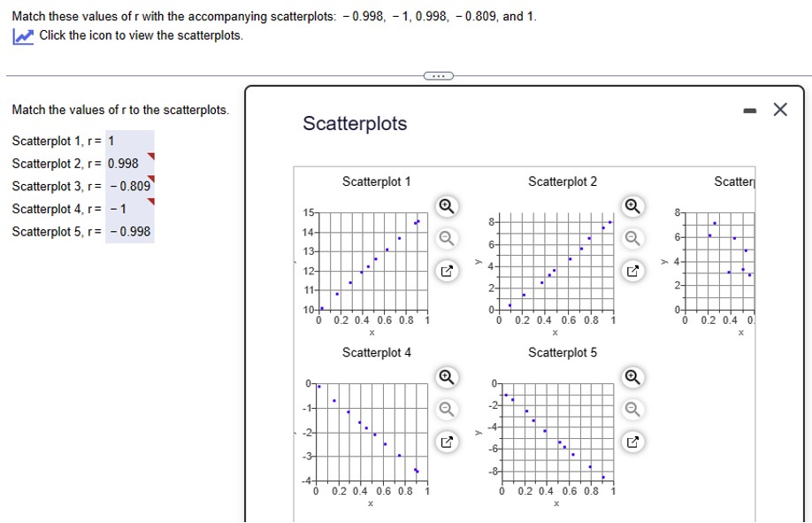Expand the ellipsis control at top center
Image resolution: width=812 pixels, height=523 pixels.
point(440,75)
